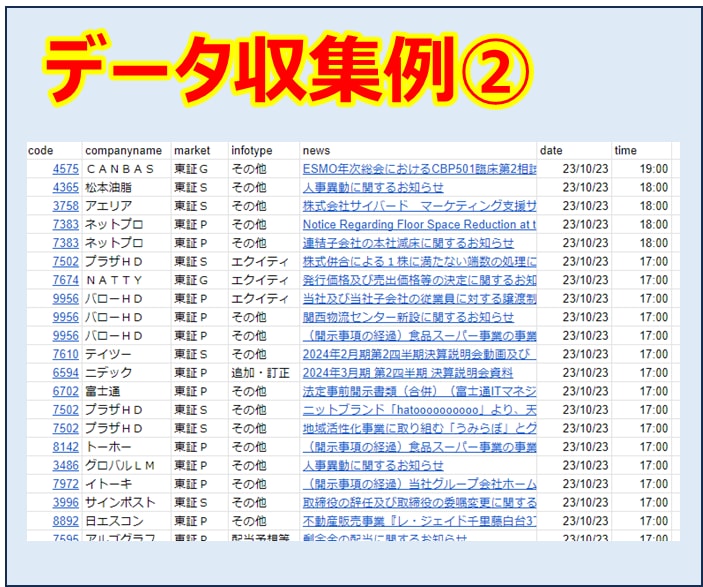
Task: Open 株式会社サイバード マーケティング支援 news link
Action: pos(419,206)
